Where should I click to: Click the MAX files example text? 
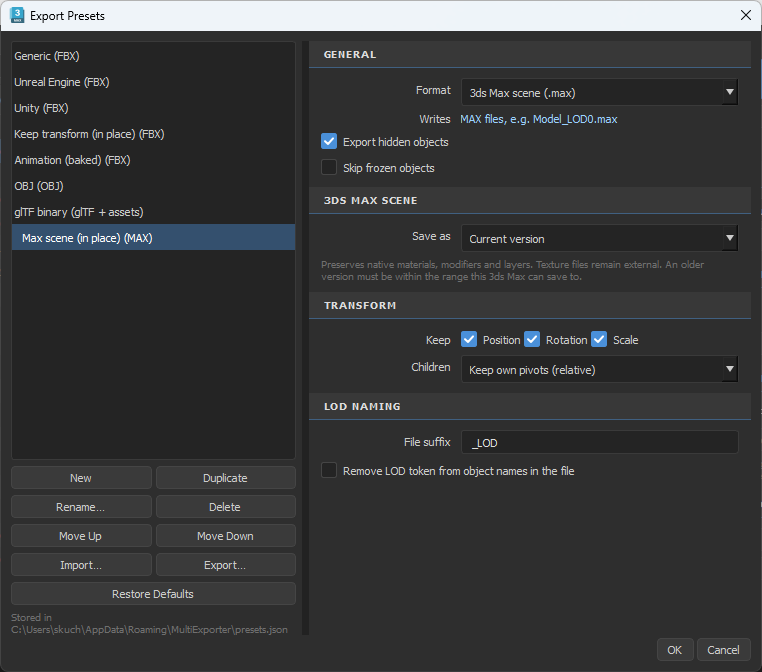pos(538,119)
